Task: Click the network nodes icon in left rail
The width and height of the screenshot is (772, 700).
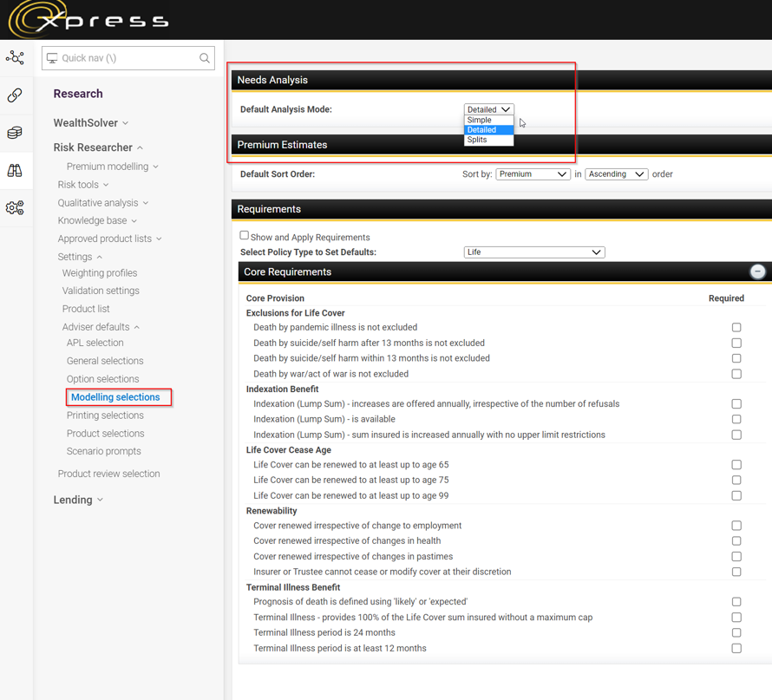Action: (x=15, y=58)
